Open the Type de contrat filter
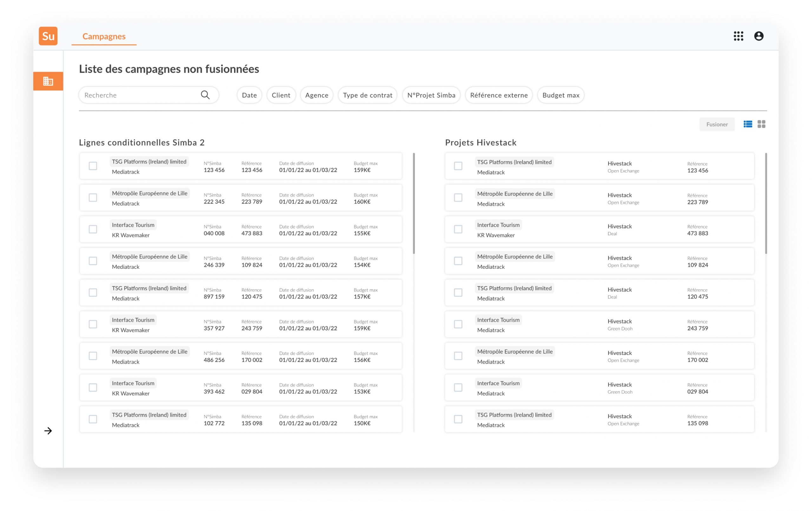The height and width of the screenshot is (511, 812). (367, 95)
